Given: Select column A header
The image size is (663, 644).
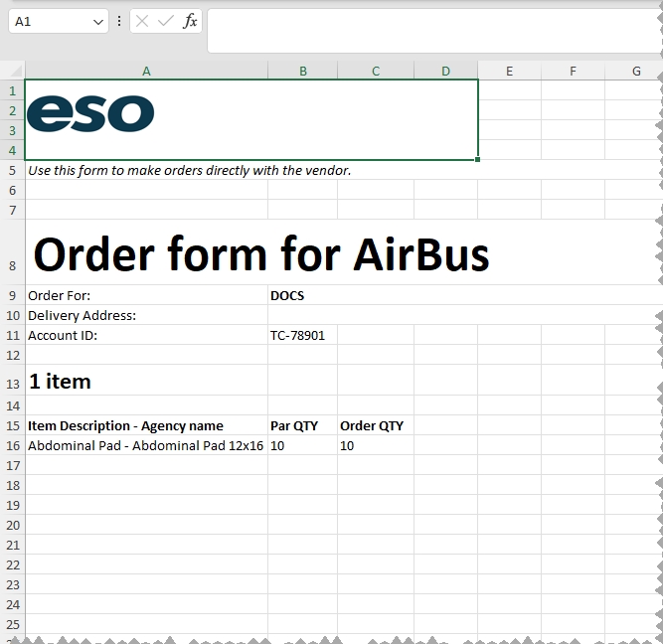Looking at the screenshot, I should pyautogui.click(x=146, y=71).
